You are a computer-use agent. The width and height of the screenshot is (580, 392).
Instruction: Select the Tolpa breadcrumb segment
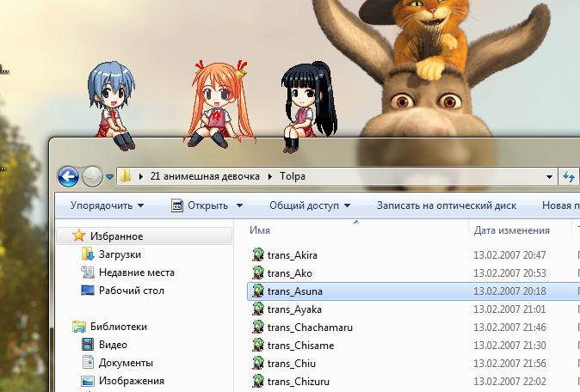click(x=293, y=176)
